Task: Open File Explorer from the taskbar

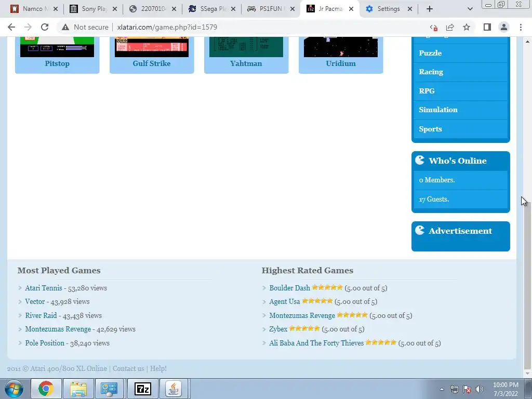Action: [78, 389]
